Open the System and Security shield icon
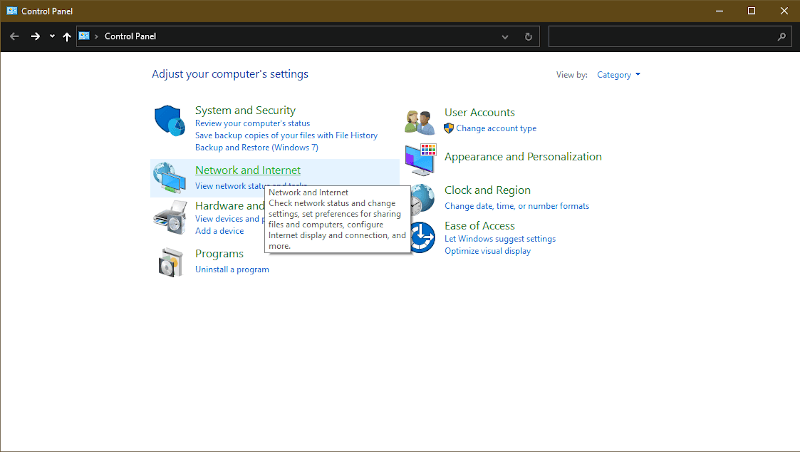 [169, 121]
